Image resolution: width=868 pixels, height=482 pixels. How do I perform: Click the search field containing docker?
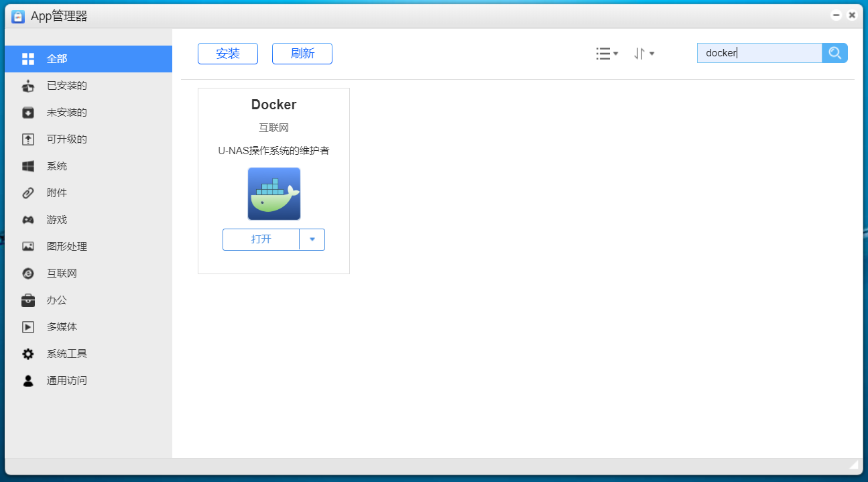[x=759, y=53]
